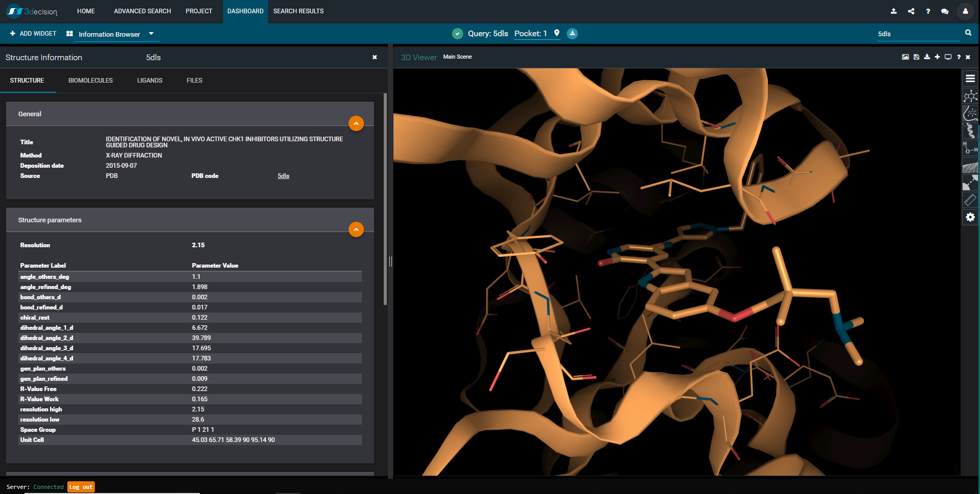This screenshot has width=980, height=494.
Task: Click the Log out button
Action: (81, 487)
